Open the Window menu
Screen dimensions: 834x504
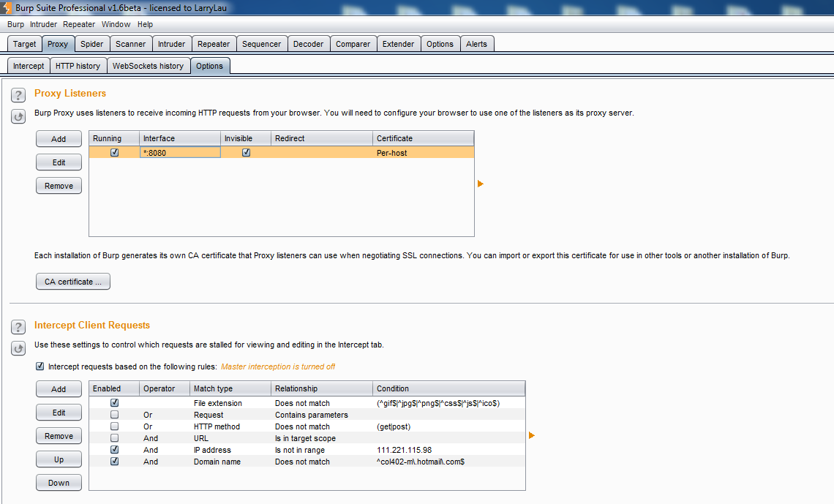click(x=116, y=24)
